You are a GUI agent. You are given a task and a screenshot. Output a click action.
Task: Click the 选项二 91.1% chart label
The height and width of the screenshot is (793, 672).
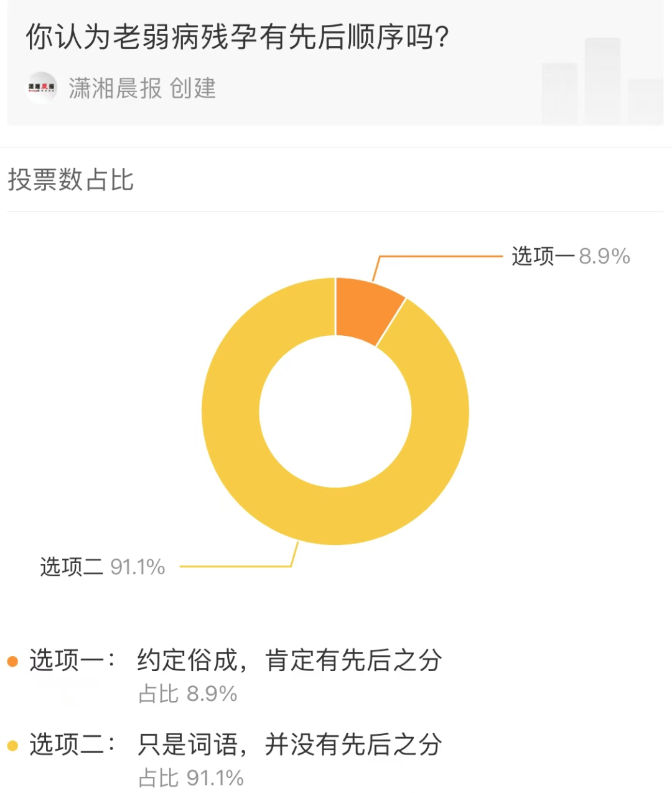[x=103, y=567]
